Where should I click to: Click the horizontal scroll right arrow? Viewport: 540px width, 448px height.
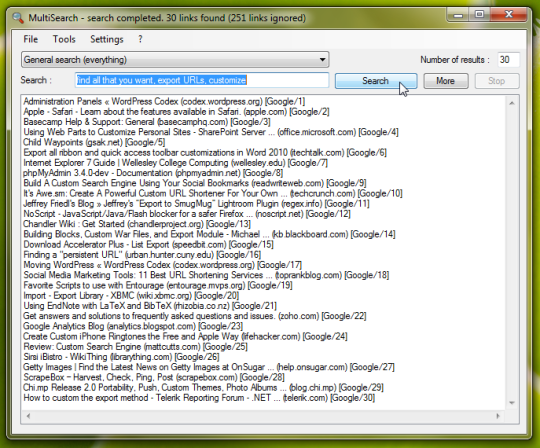click(x=498, y=416)
